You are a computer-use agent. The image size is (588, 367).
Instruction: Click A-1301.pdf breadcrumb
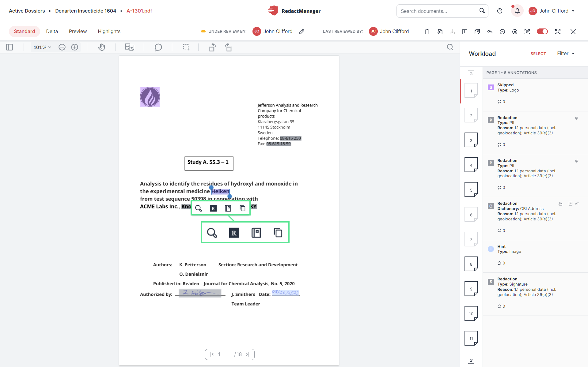coord(139,11)
